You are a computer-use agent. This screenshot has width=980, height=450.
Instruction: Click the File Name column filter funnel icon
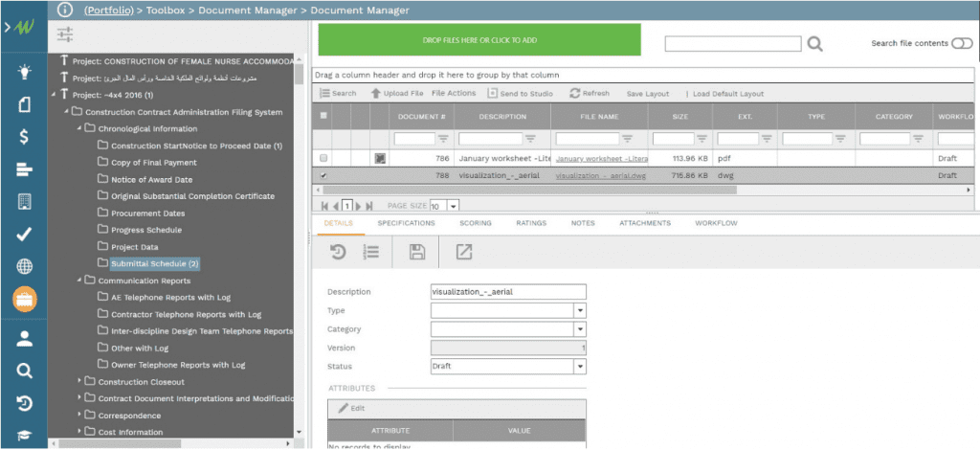tap(628, 139)
